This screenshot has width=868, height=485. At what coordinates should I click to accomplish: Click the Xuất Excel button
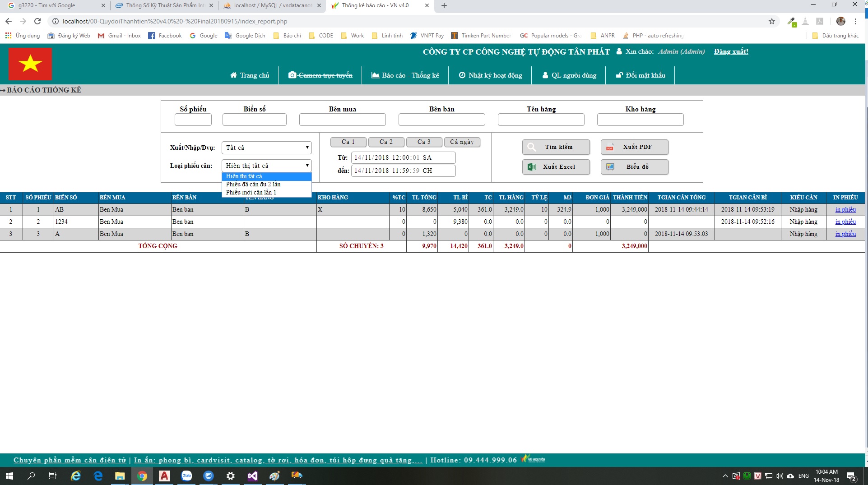(556, 167)
